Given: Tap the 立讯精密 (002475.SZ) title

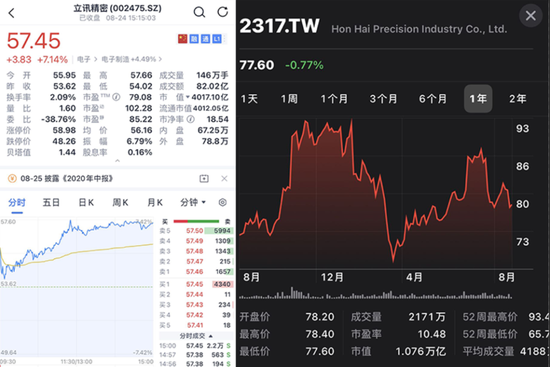Looking at the screenshot, I should [x=117, y=8].
